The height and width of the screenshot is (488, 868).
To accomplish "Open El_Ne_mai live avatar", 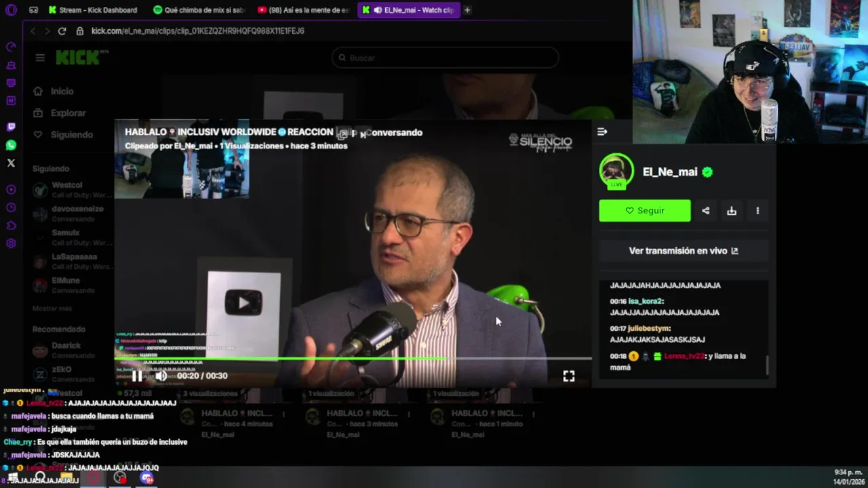I will (x=616, y=171).
